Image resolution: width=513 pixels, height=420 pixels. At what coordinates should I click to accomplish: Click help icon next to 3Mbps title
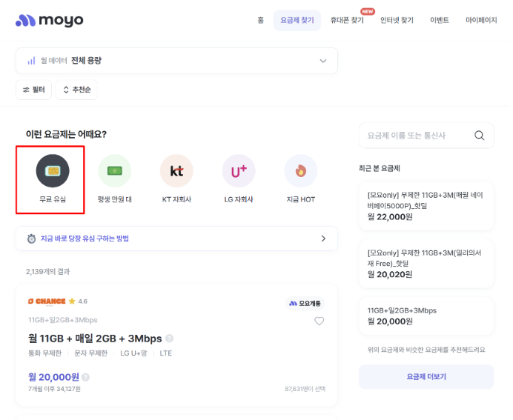coord(169,339)
